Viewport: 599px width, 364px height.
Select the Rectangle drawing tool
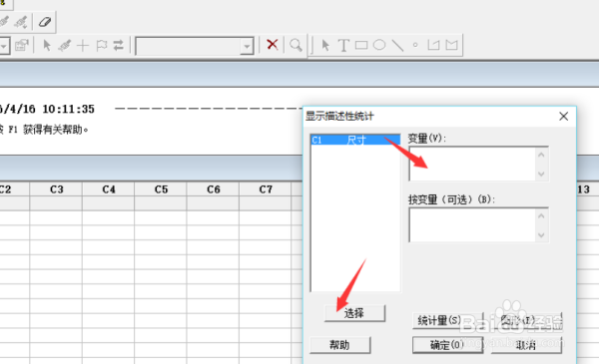point(361,45)
